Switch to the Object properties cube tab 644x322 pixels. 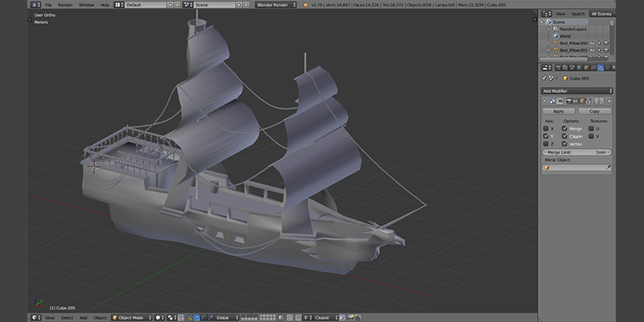(x=586, y=68)
